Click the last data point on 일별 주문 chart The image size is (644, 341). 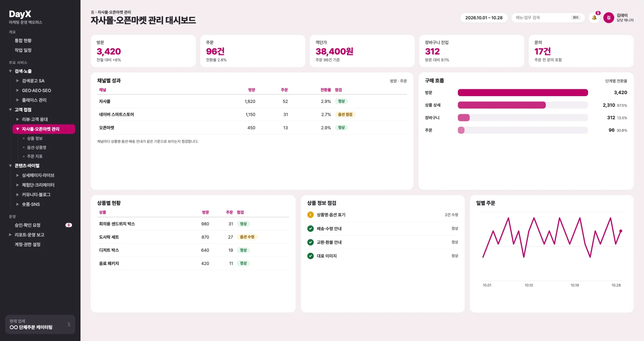(x=621, y=231)
